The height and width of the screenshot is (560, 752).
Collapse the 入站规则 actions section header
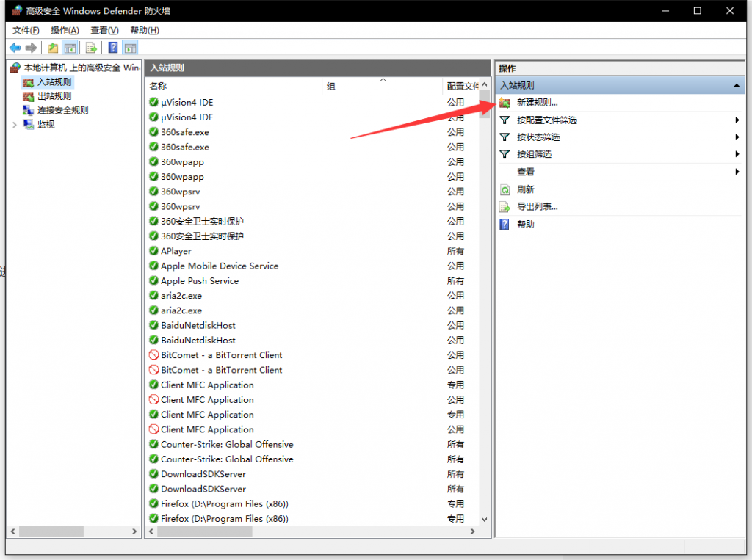[x=737, y=86]
